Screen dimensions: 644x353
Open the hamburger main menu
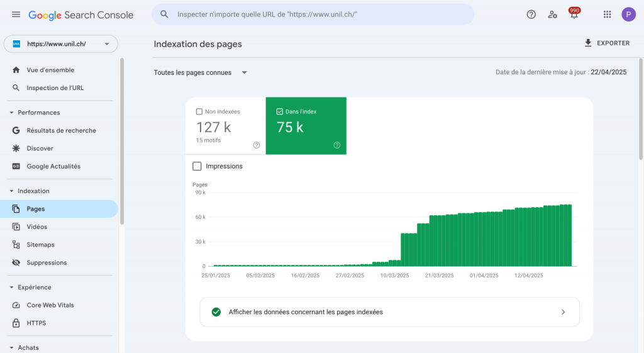tap(16, 14)
